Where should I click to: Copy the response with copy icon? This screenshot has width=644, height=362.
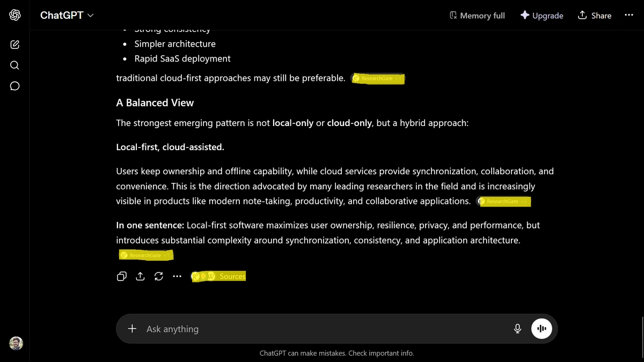pos(122,276)
